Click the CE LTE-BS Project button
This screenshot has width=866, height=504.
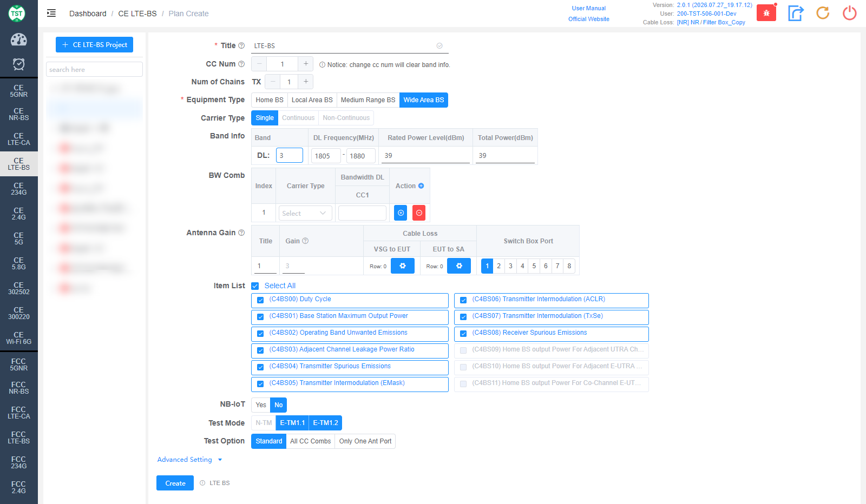[94, 45]
